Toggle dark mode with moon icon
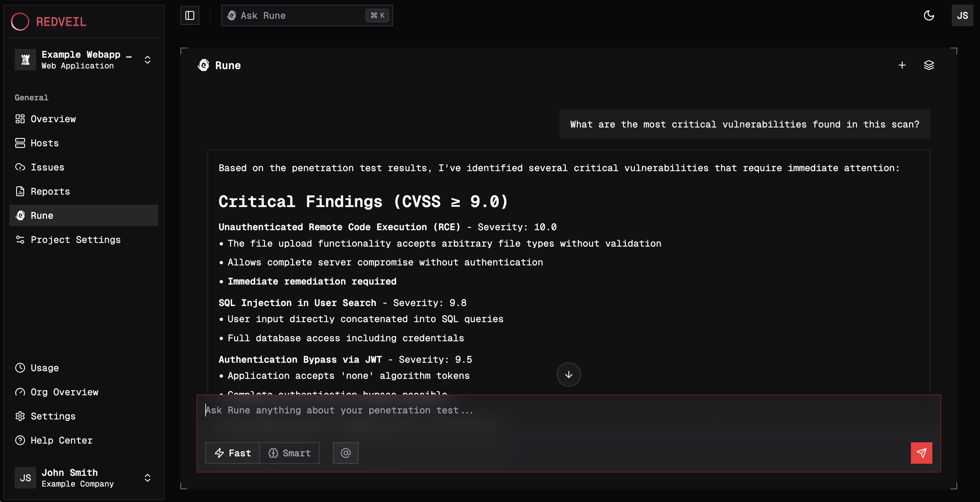Screen dimensions: 980x502 pos(929,16)
